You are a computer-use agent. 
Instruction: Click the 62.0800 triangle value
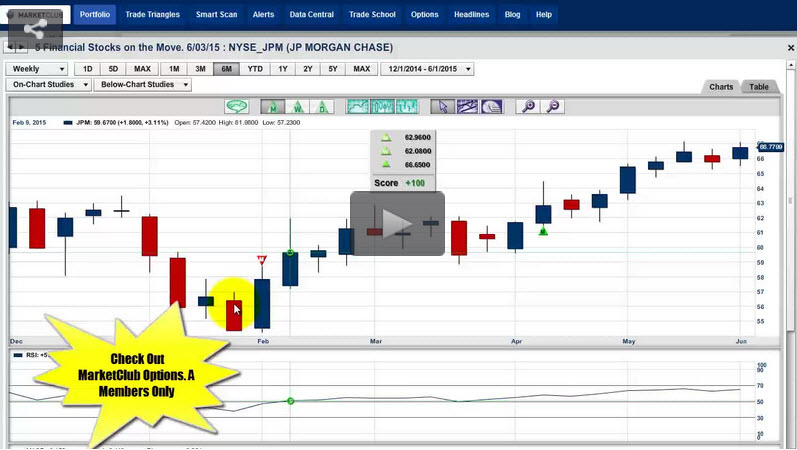click(418, 151)
